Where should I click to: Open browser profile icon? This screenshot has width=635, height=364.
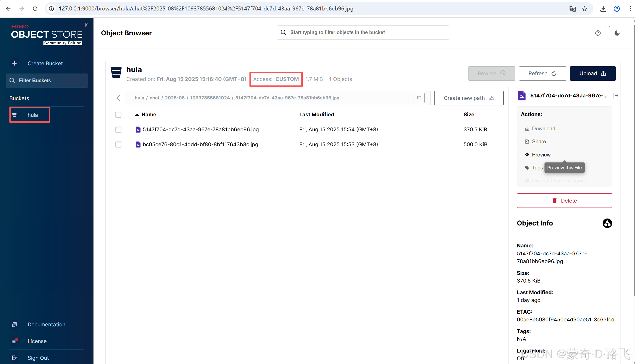tap(617, 9)
